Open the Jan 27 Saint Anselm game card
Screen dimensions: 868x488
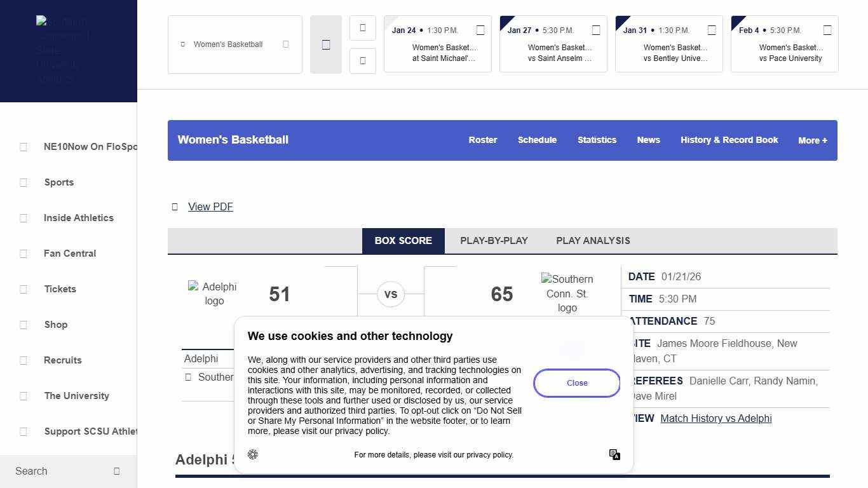(553, 44)
